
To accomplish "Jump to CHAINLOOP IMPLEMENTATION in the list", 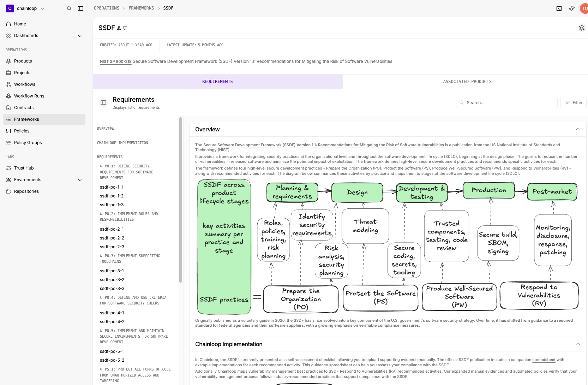I will 122,143.
